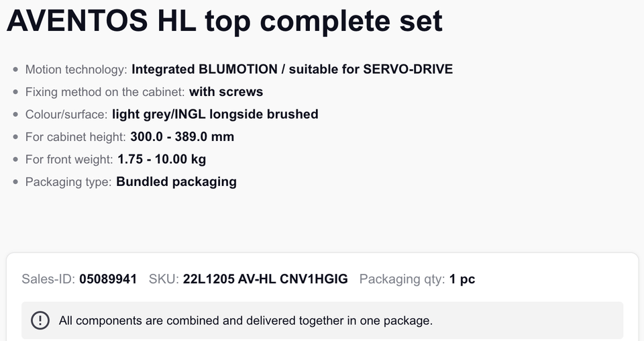Click the Packaging type label

68,182
